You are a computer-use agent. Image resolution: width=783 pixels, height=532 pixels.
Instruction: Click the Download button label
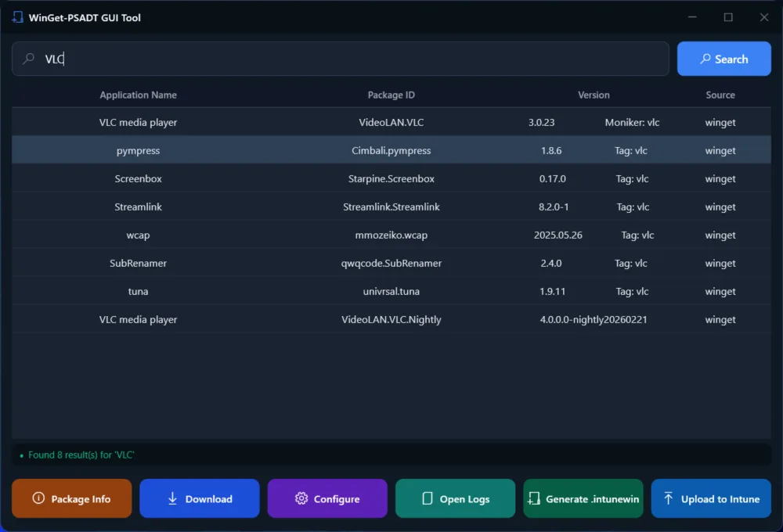pos(209,499)
